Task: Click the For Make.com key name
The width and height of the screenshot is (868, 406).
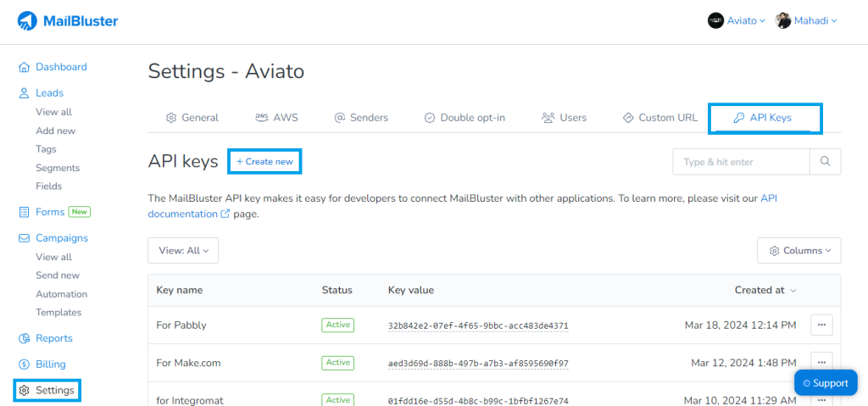Action: coord(188,363)
